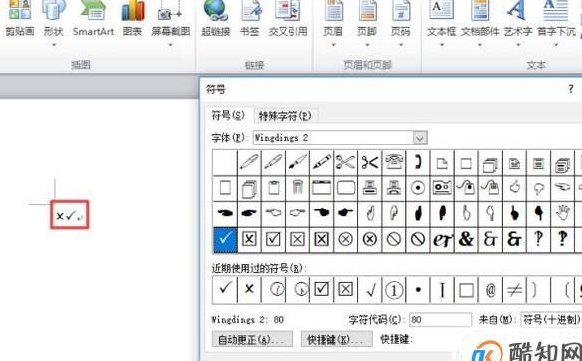Pick the telephone symbol in grid
This screenshot has height=361, width=582.
tap(393, 163)
